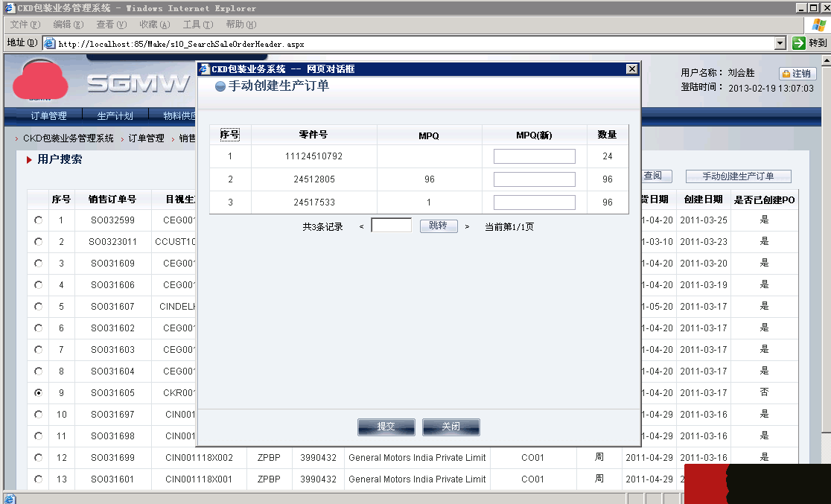Image resolution: width=831 pixels, height=504 pixels.
Task: Select radio button for order SO031697
Action: pos(38,415)
